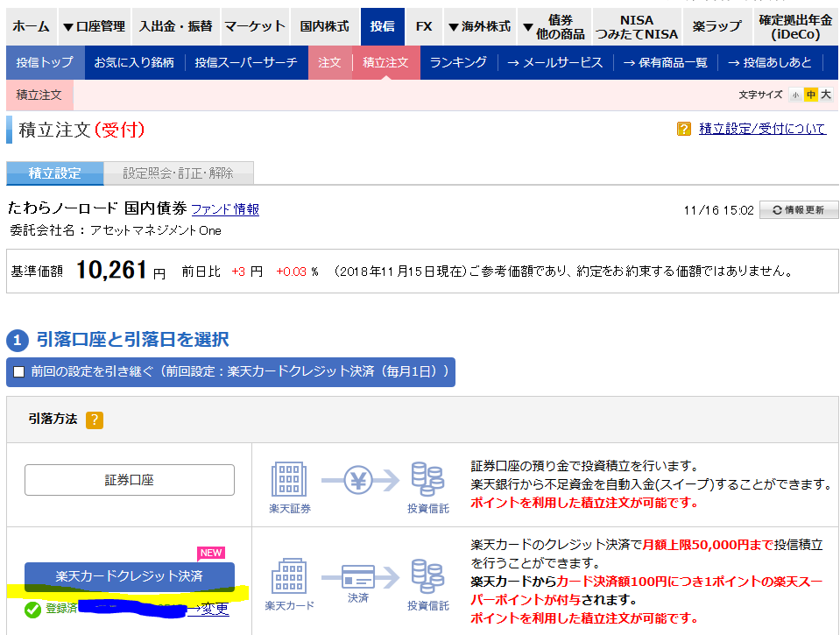This screenshot has width=840, height=635.
Task: Click the →変更 link
Action: click(x=208, y=609)
